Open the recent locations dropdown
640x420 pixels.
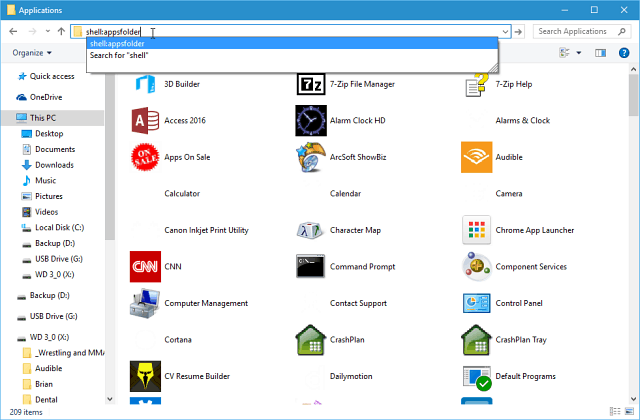pos(48,31)
